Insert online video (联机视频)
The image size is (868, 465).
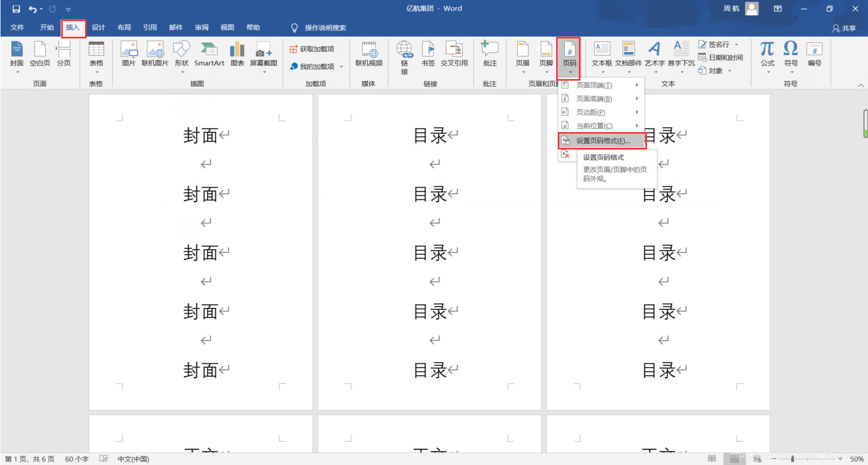point(369,54)
